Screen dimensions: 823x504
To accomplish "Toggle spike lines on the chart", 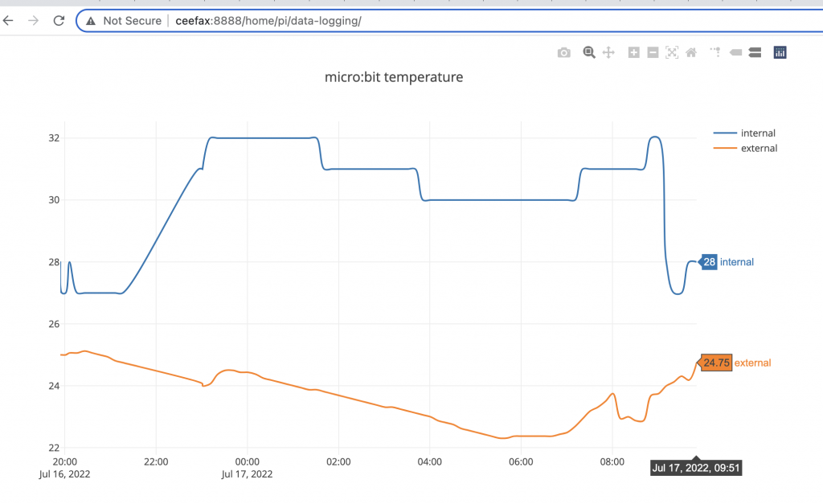I will tap(714, 51).
